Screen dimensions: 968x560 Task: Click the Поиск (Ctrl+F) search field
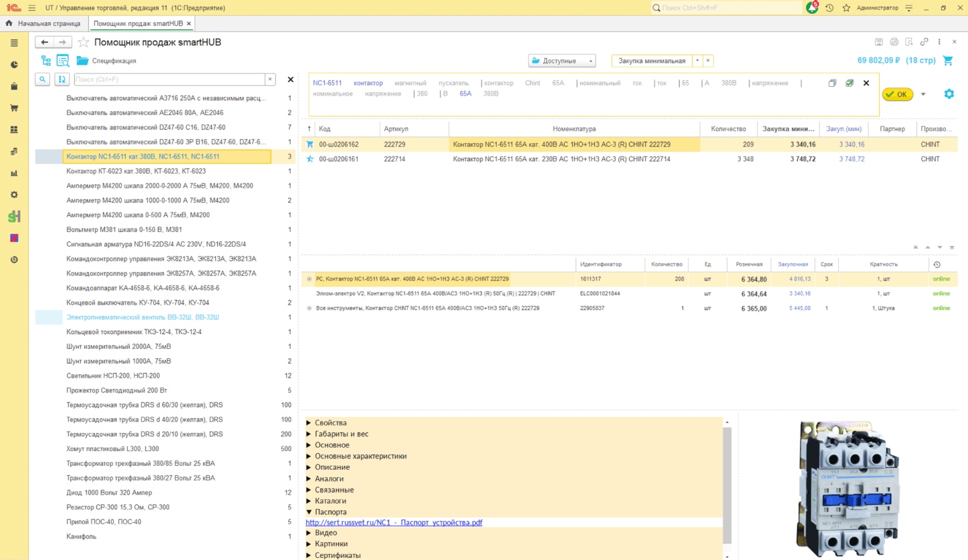[169, 80]
